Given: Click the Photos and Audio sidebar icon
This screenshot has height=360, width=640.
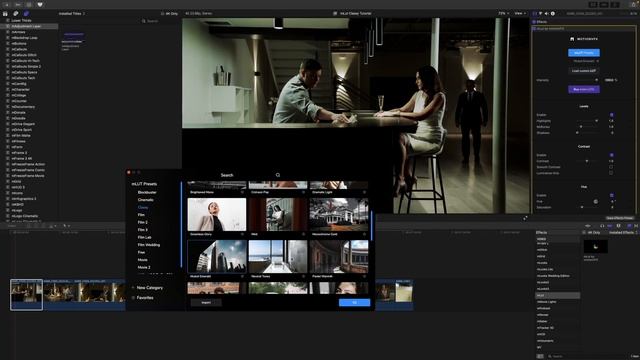Looking at the screenshot, I should pos(16,13).
